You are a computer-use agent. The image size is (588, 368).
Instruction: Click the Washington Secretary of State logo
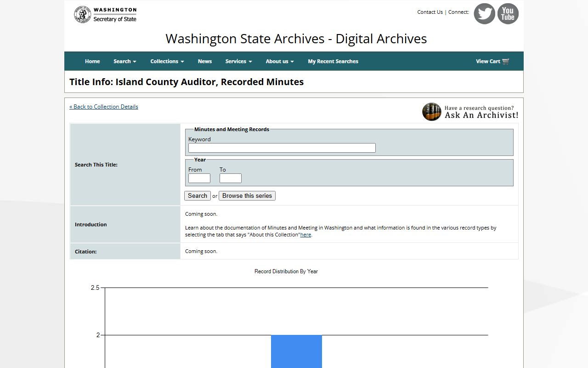tap(106, 15)
